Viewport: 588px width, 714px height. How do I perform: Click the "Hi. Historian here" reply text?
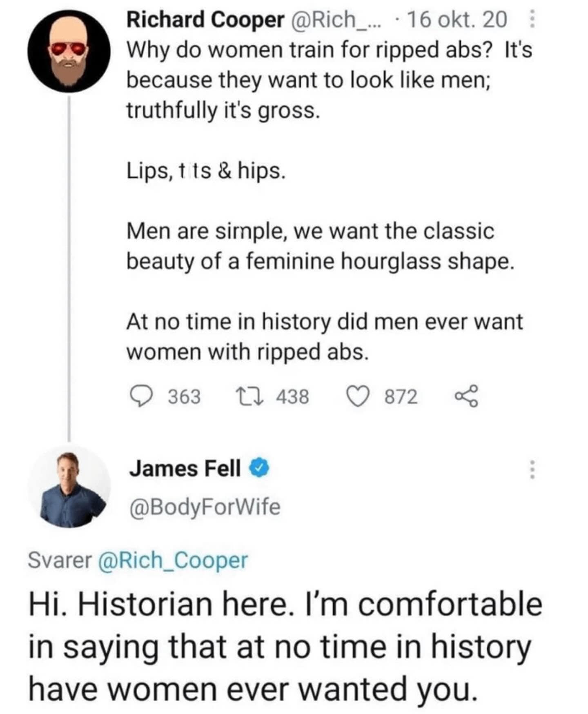(x=285, y=647)
